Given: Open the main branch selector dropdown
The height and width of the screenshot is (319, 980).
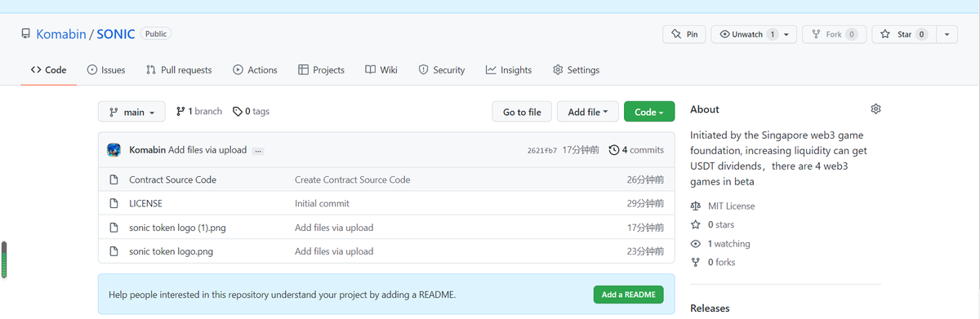Looking at the screenshot, I should pyautogui.click(x=131, y=112).
